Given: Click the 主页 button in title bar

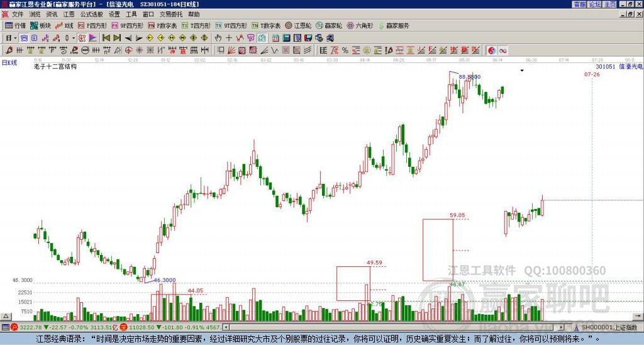Looking at the screenshot, I should click(609, 4).
